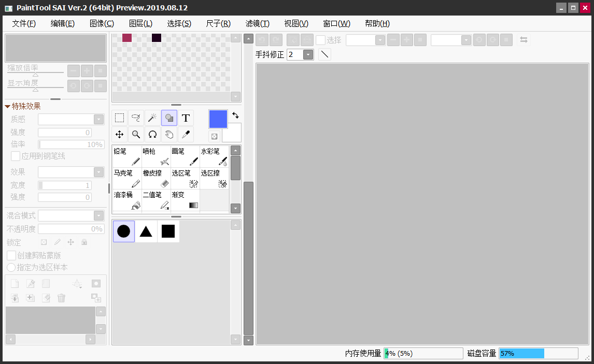The width and height of the screenshot is (594, 364).
Task: Select the zoom magnifier tool
Action: 136,134
